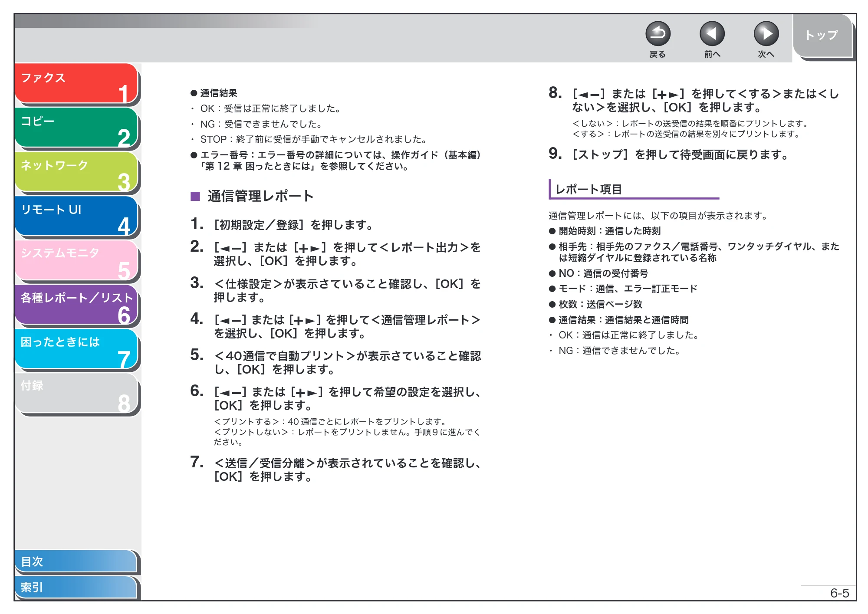The width and height of the screenshot is (868, 614).
Task: Open the 付録 chapter tab
Action: [x=76, y=393]
